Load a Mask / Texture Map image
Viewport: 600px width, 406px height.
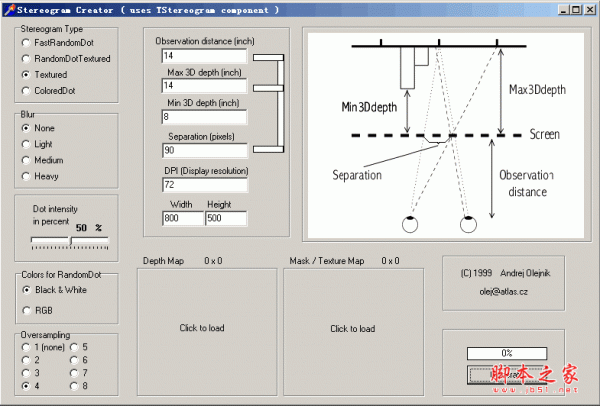coord(353,328)
